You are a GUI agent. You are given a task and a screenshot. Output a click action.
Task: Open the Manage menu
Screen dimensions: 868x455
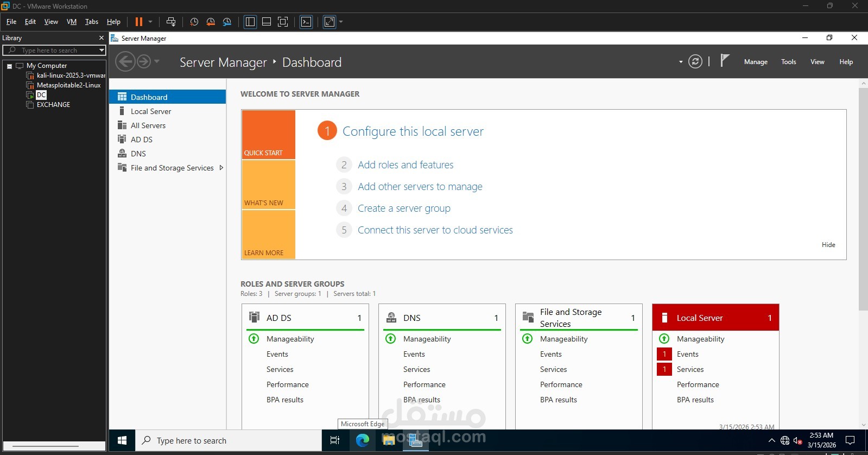[x=756, y=62]
